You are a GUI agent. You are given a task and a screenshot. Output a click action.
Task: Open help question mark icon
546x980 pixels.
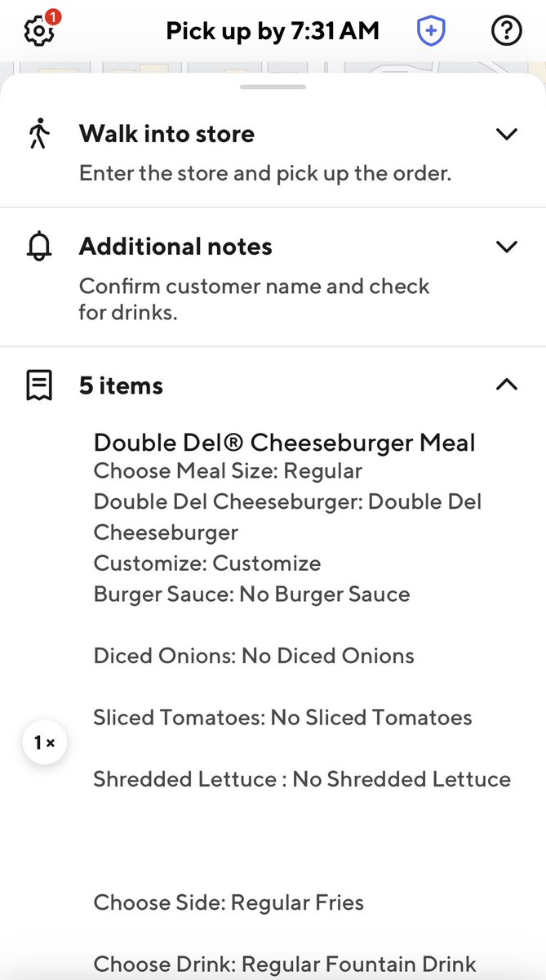(x=507, y=31)
